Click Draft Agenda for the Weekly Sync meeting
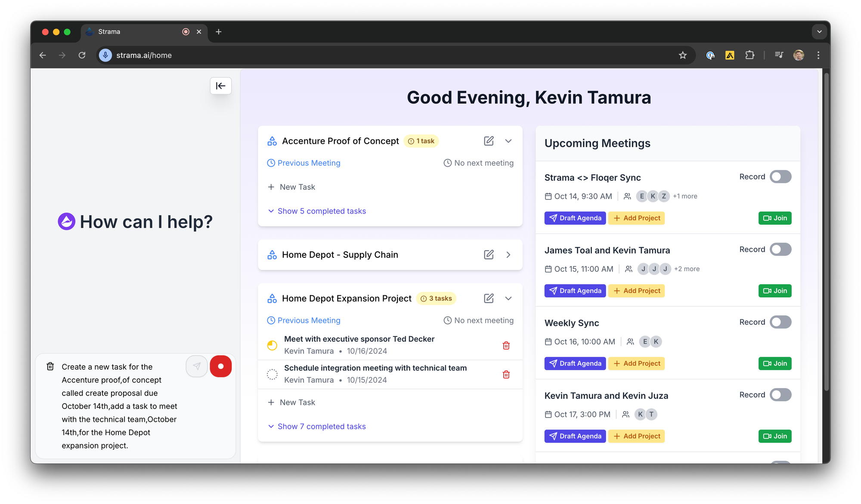 click(575, 363)
